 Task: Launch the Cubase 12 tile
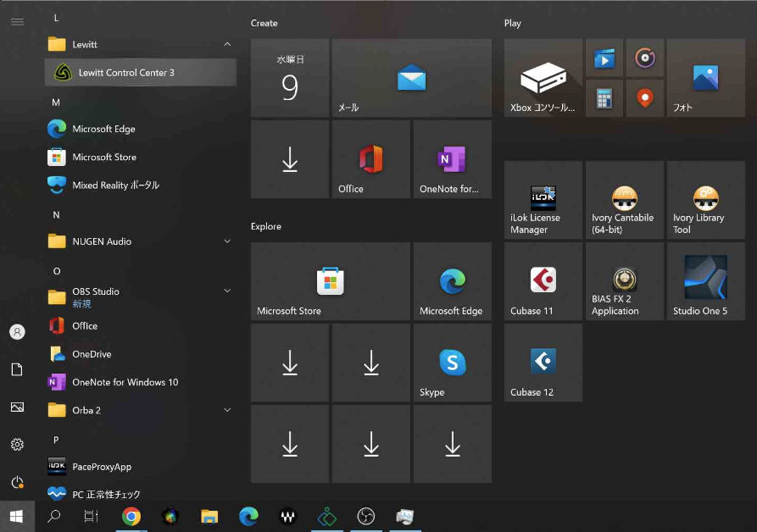click(543, 363)
